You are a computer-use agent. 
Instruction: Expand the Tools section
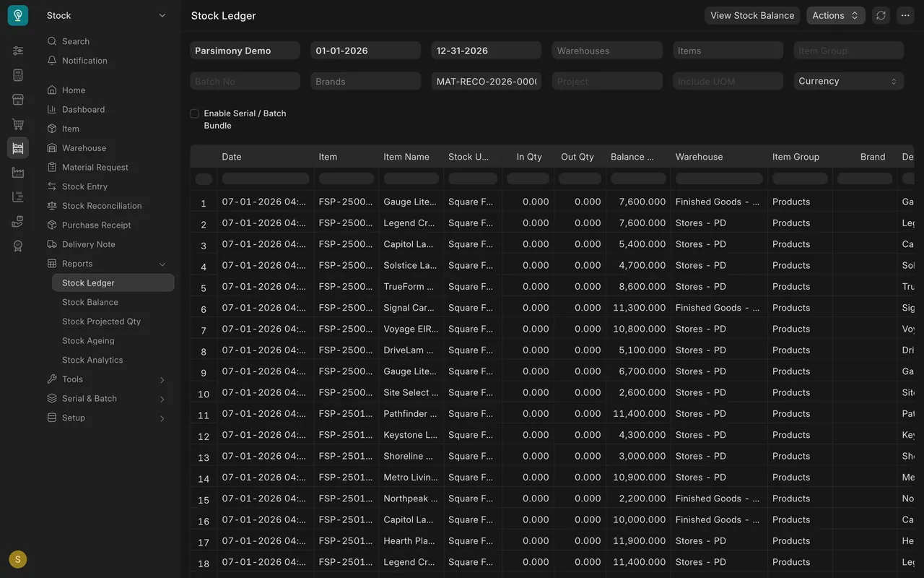tap(162, 379)
